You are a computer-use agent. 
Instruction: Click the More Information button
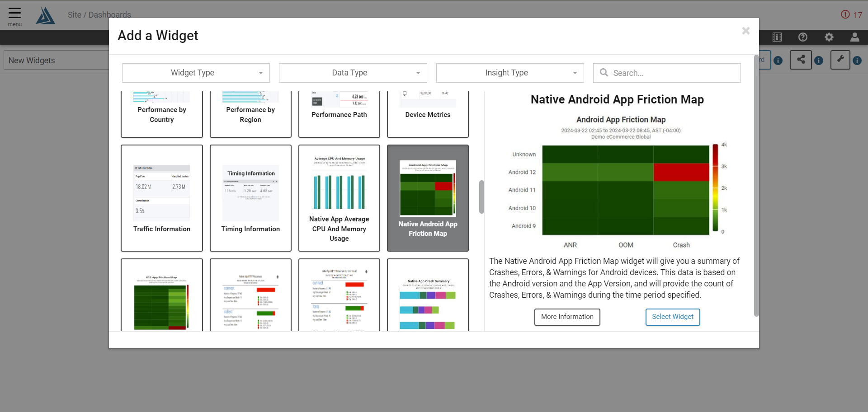pyautogui.click(x=567, y=317)
